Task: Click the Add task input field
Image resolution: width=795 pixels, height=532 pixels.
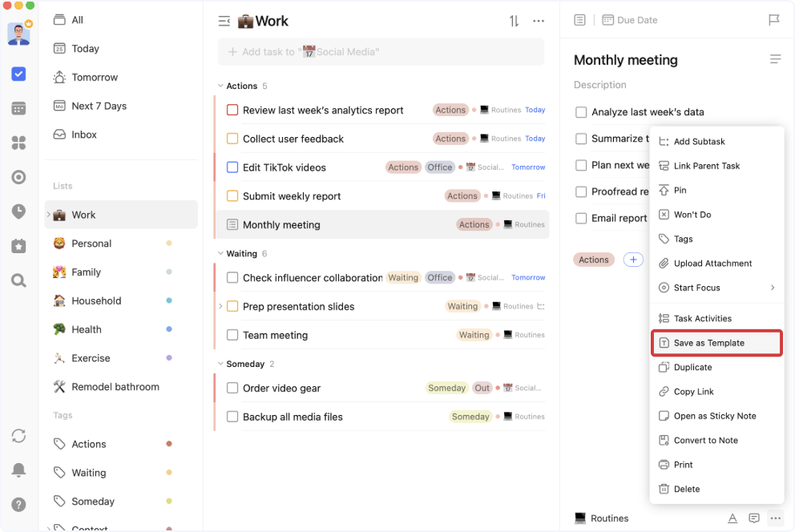Action: [381, 52]
